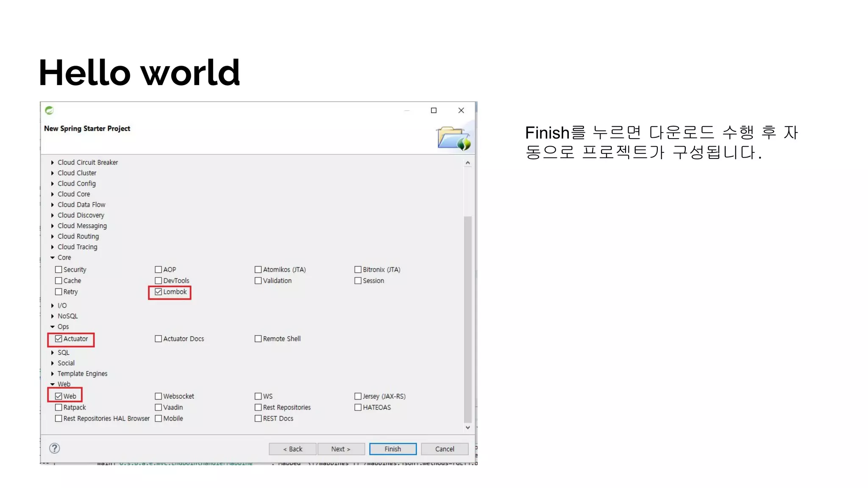This screenshot has width=868, height=488.
Task: Enable the Security checkbox
Action: pyautogui.click(x=58, y=269)
